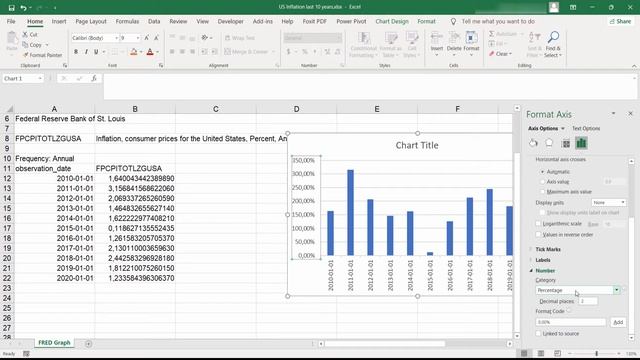The height and width of the screenshot is (360, 640).
Task: Open the Display units dropdown
Action: click(x=622, y=202)
